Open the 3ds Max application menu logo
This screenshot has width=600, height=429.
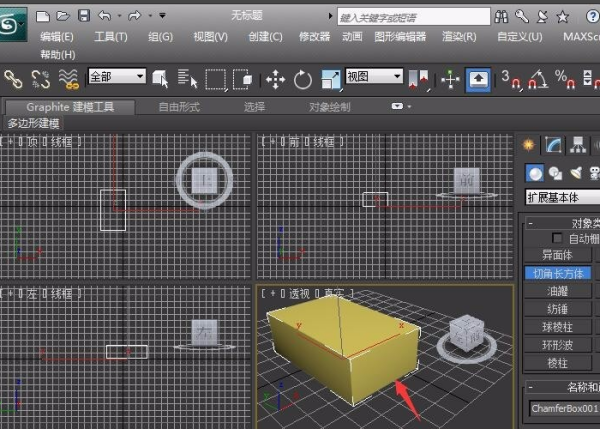pyautogui.click(x=13, y=24)
